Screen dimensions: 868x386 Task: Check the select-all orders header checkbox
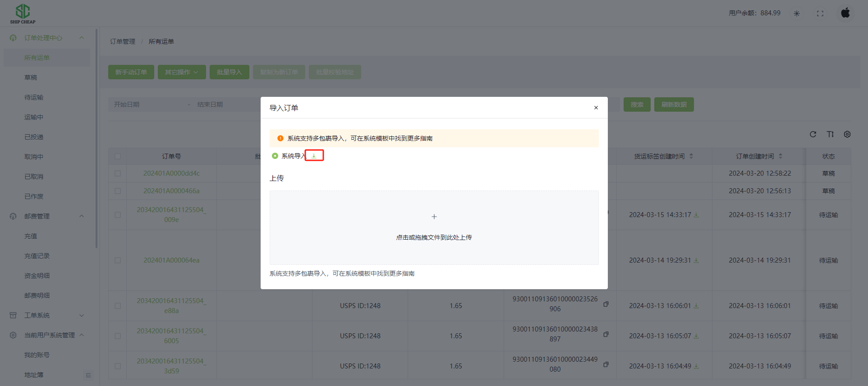coord(118,156)
